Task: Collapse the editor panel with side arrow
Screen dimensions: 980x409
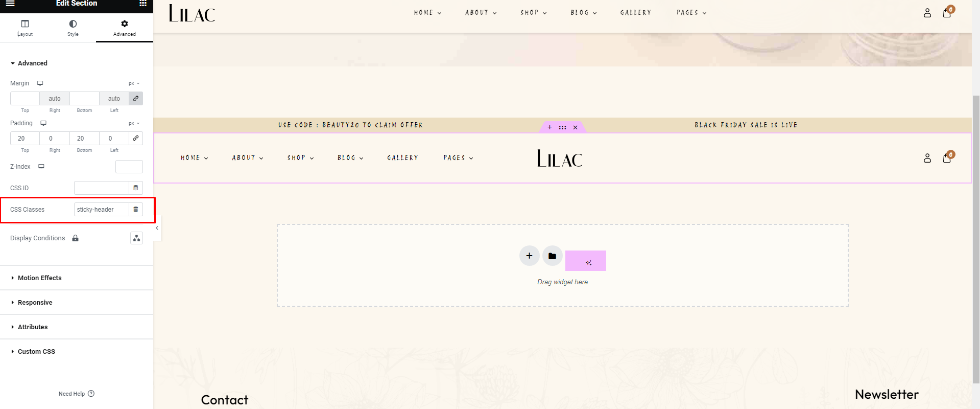Action: (x=157, y=228)
